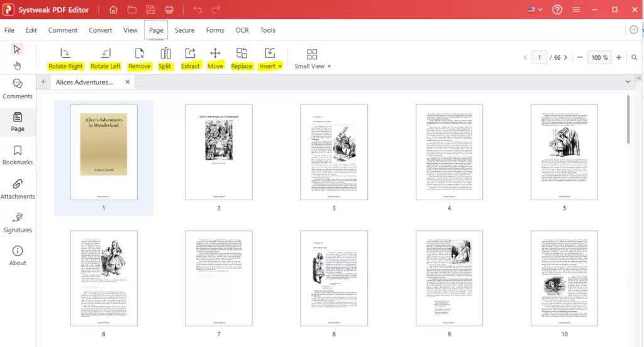
Task: Open the View menu
Action: click(x=131, y=30)
